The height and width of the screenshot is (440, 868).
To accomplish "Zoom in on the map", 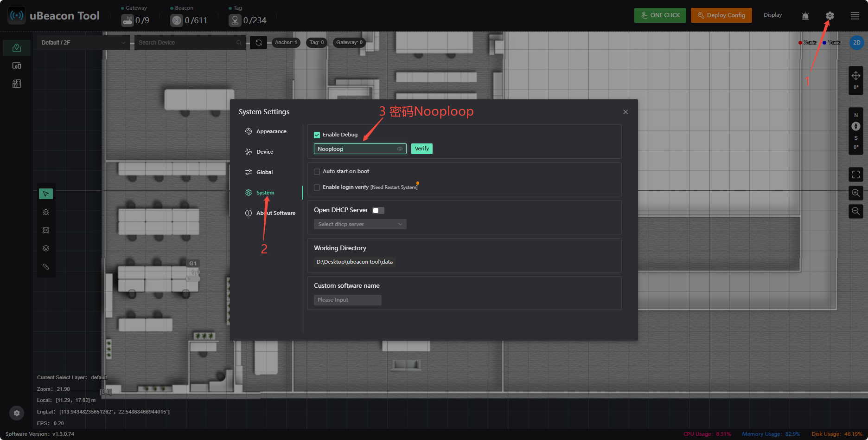I will coord(856,193).
